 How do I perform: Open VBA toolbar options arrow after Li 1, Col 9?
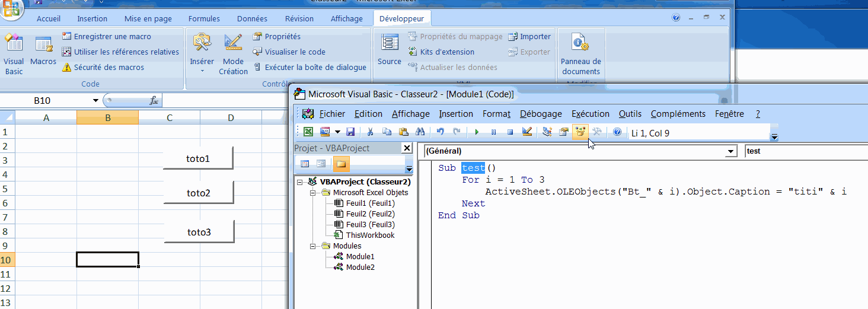[x=774, y=137]
